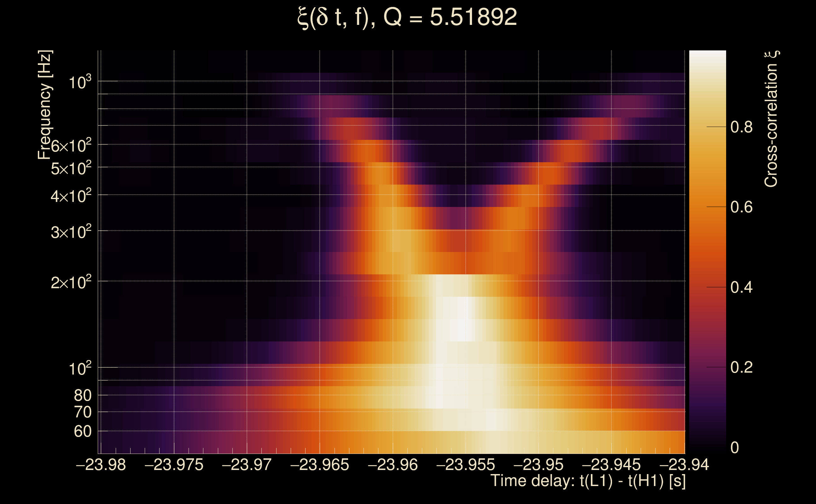Image resolution: width=816 pixels, height=504 pixels.
Task: Click the 0.8 tick label on colorbar
Action: click(x=742, y=127)
